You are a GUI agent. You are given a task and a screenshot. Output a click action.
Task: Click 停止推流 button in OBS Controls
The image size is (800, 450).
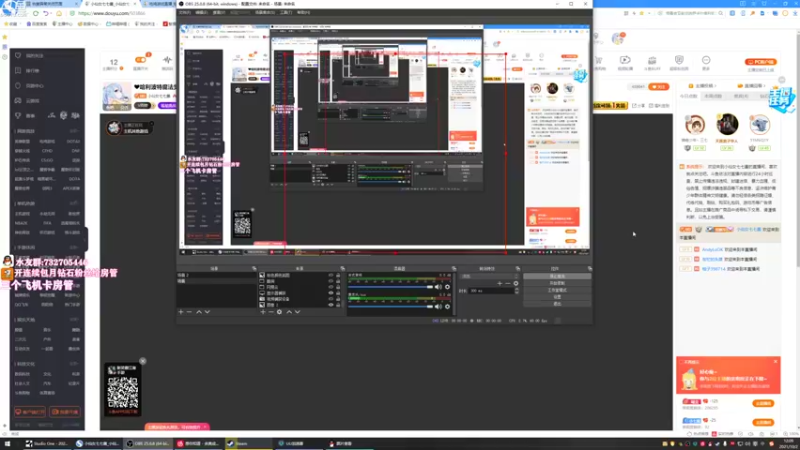pyautogui.click(x=557, y=276)
